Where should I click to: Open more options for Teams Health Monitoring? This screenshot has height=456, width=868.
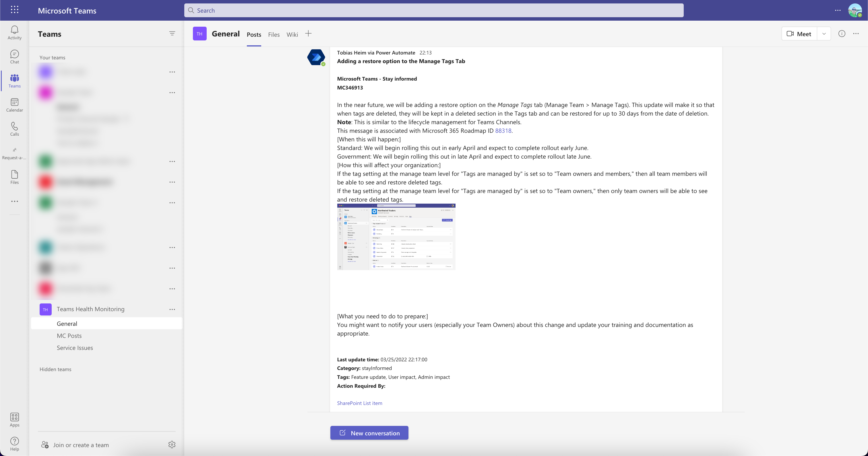tap(172, 309)
